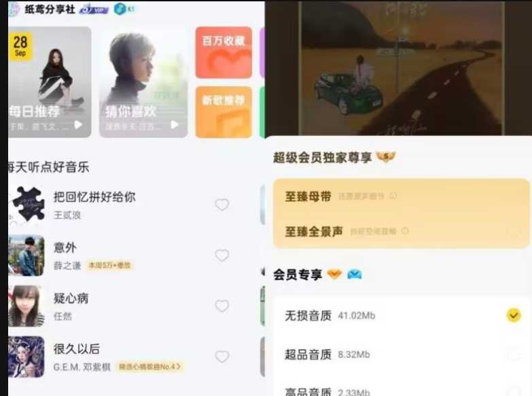Open the 百万收藏 tile
Viewport: 532px width, 396px height.
(x=224, y=52)
